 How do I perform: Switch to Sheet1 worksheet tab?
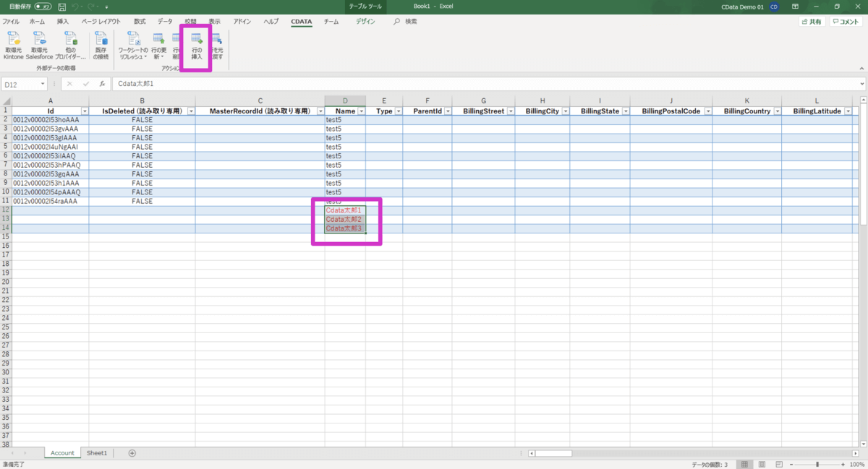[97, 453]
